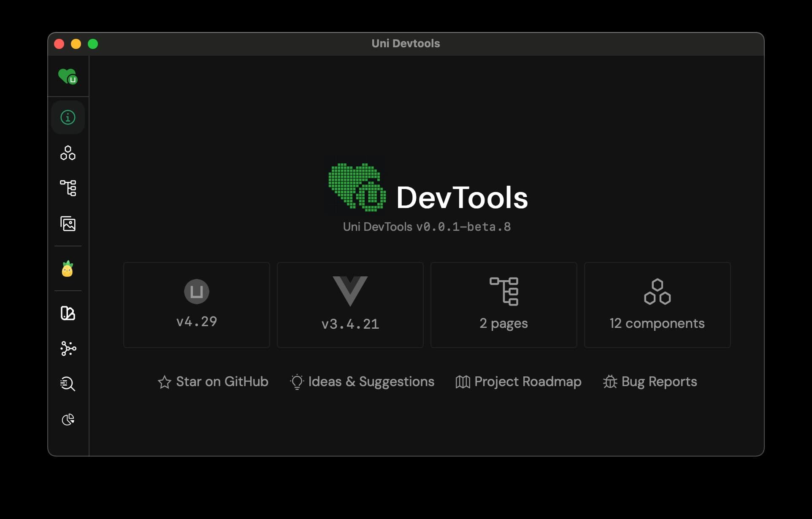Image resolution: width=812 pixels, height=519 pixels.
Task: Open the Components panel (hexagons icon)
Action: 68,153
